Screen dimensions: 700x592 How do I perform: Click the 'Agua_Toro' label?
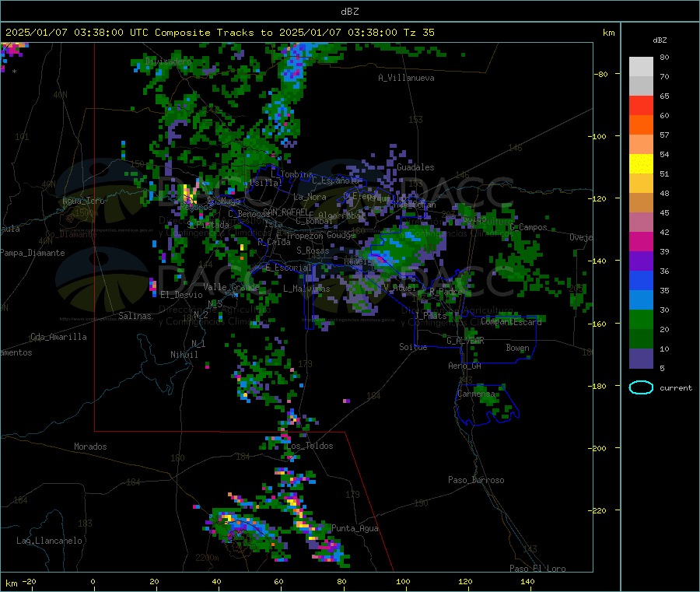click(x=83, y=201)
